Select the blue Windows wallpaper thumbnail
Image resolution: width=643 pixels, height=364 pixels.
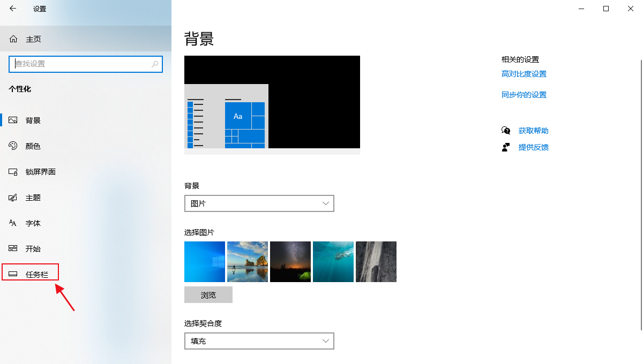tap(204, 261)
